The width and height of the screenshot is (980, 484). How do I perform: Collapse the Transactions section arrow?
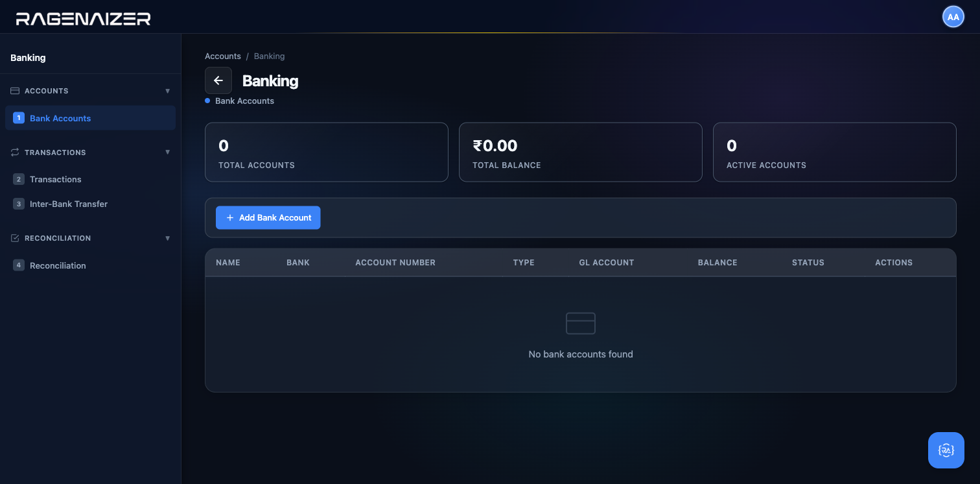[x=168, y=152]
